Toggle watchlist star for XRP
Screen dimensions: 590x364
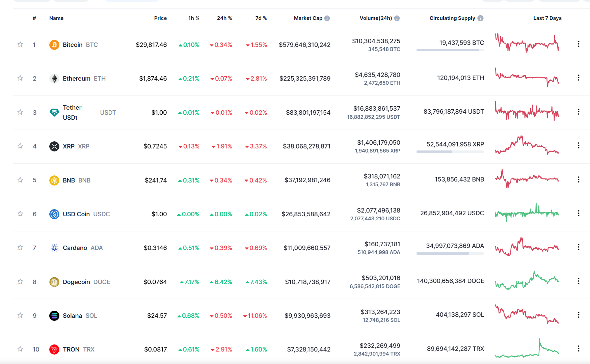[20, 146]
